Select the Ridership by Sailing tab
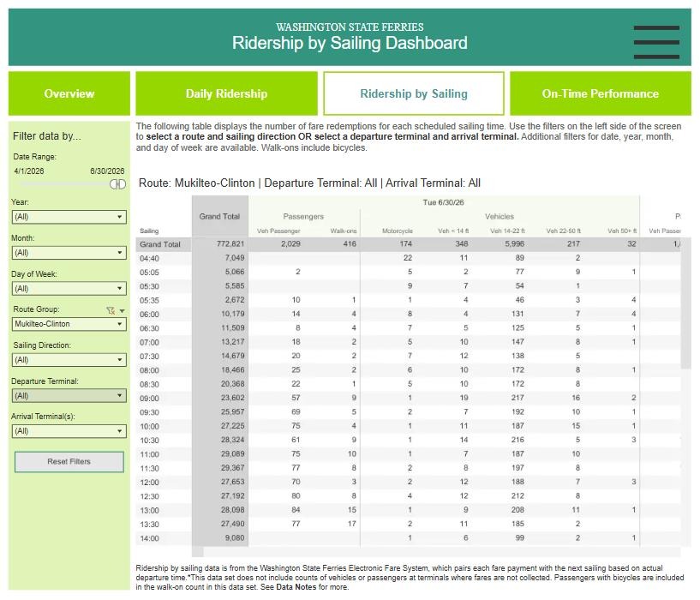700x600 pixels. pyautogui.click(x=414, y=93)
